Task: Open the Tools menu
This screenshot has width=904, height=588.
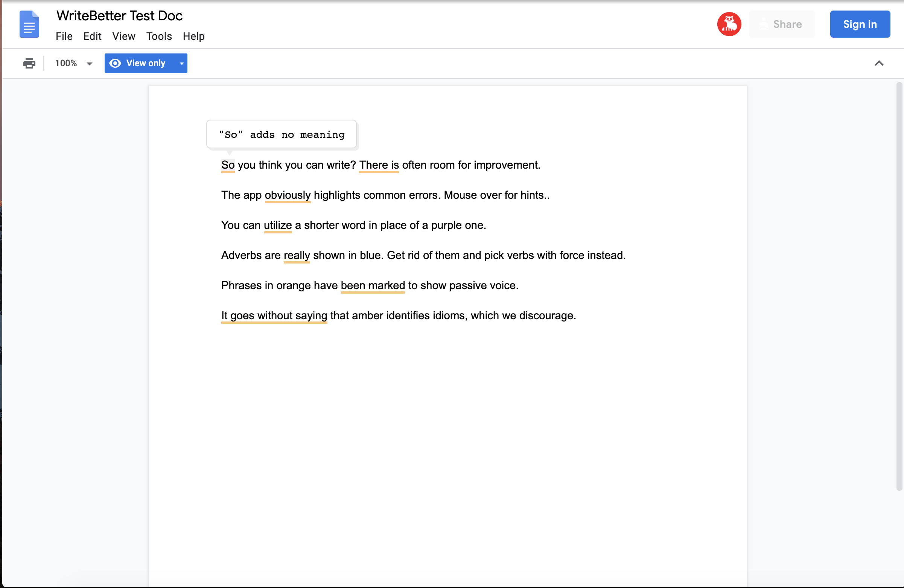Action: (159, 36)
